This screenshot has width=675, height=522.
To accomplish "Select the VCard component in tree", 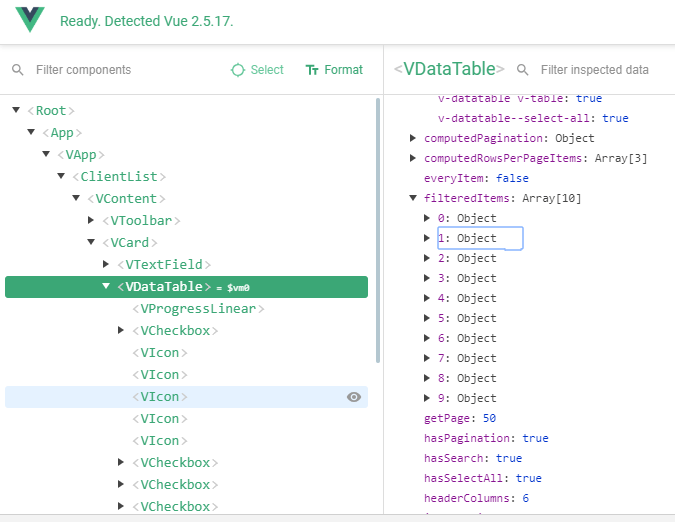I will click(134, 242).
